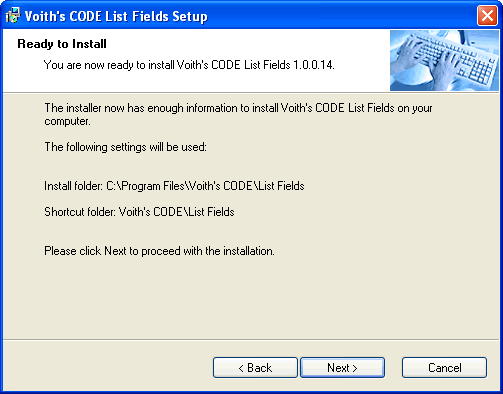Cancel the setup wizard
Image resolution: width=503 pixels, height=394 pixels.
point(444,368)
